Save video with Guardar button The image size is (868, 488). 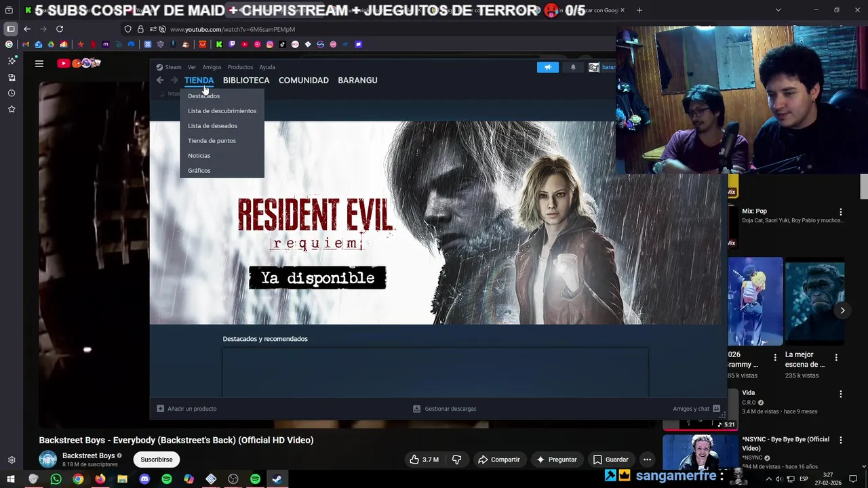[x=611, y=460]
